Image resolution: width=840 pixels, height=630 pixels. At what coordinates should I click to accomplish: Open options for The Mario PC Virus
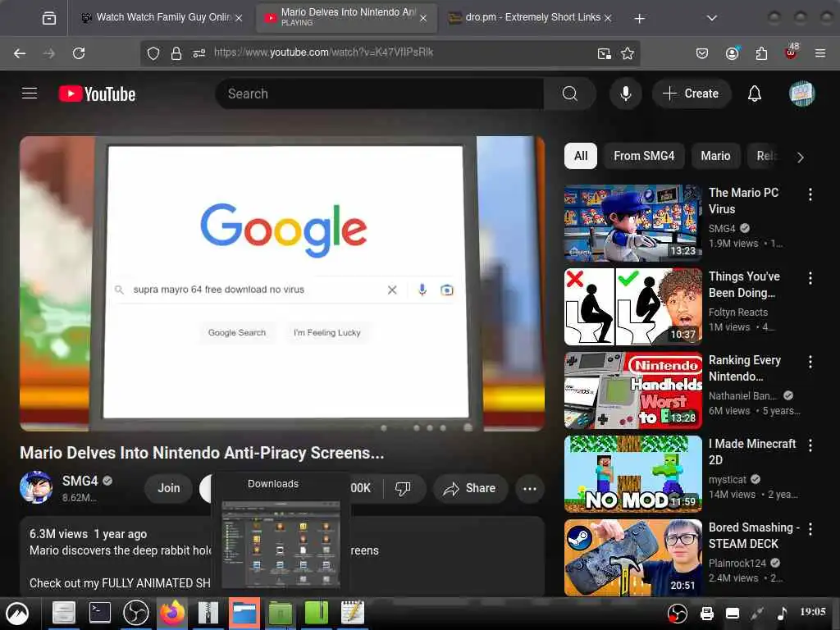810,194
